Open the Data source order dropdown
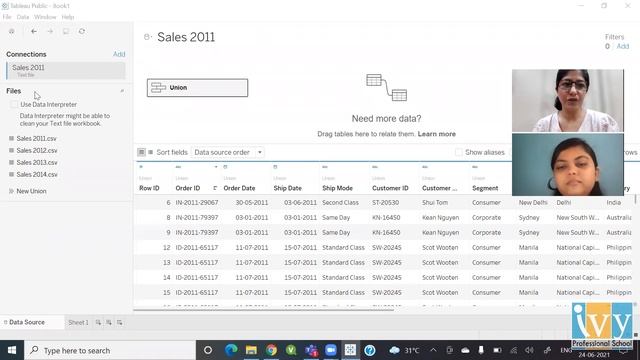 (x=228, y=152)
